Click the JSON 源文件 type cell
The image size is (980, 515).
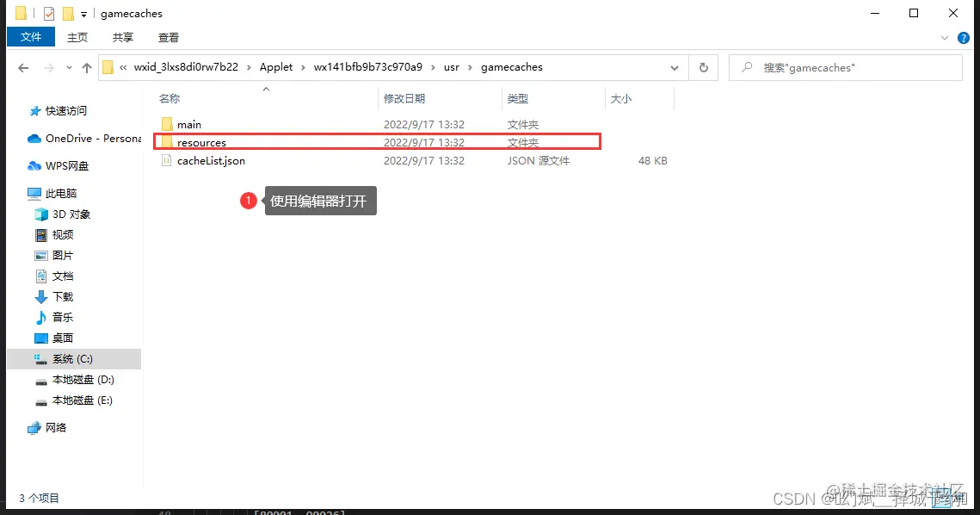[538, 161]
